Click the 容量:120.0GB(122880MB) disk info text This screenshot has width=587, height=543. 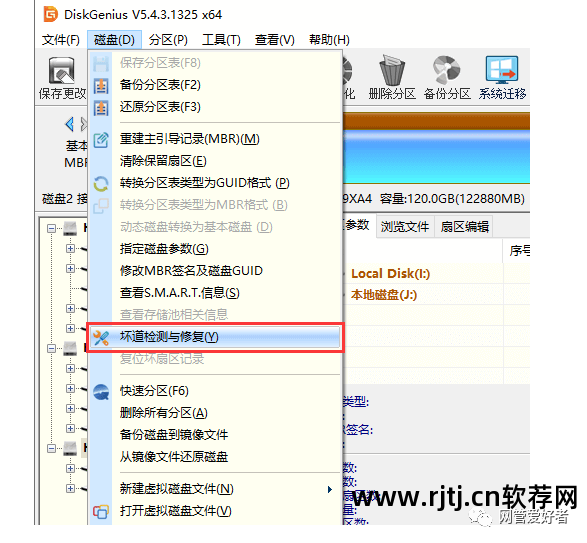[452, 199]
